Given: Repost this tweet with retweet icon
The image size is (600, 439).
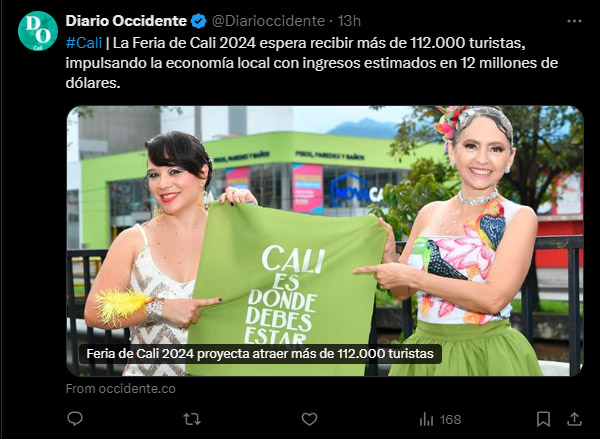Looking at the screenshot, I should 192,419.
